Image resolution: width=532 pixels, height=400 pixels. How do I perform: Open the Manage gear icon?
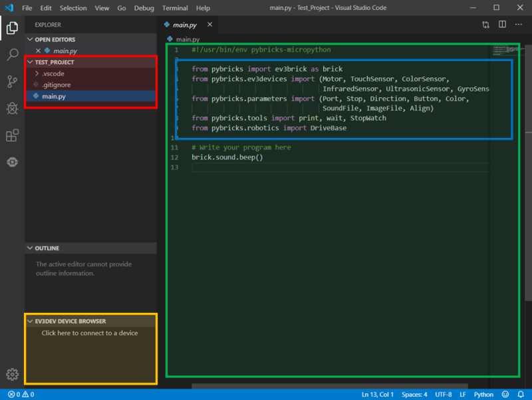coord(12,374)
